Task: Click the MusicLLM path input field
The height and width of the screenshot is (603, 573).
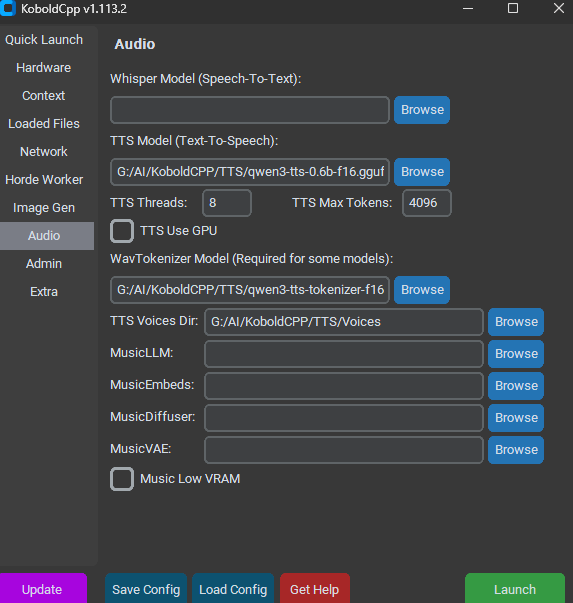Action: pos(344,354)
